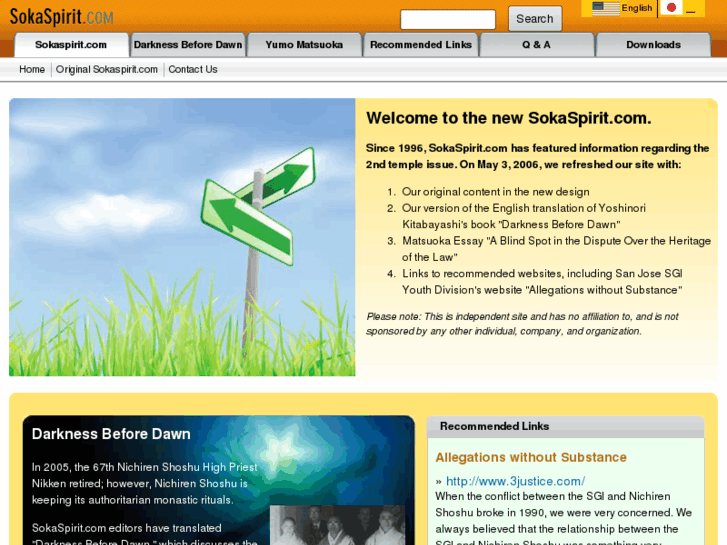Switch to the Yumo Matsuoka tab
This screenshot has width=727, height=545.
304,45
